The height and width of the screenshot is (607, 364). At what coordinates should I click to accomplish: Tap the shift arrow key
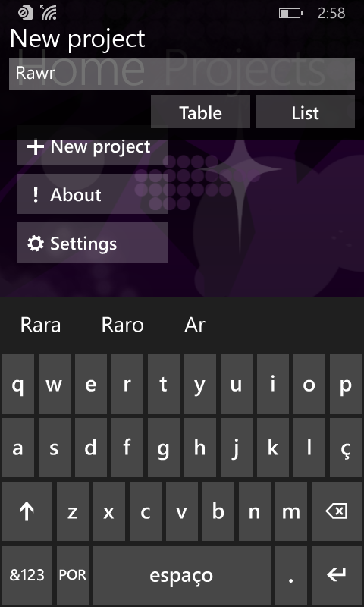[27, 511]
